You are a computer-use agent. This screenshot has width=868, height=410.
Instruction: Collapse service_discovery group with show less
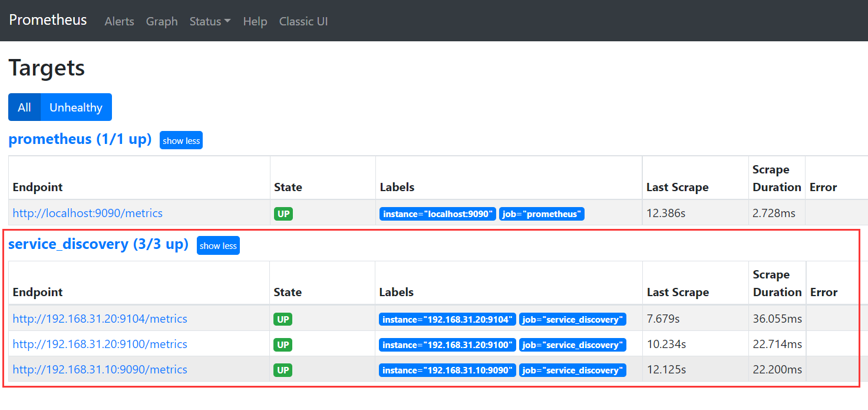218,245
